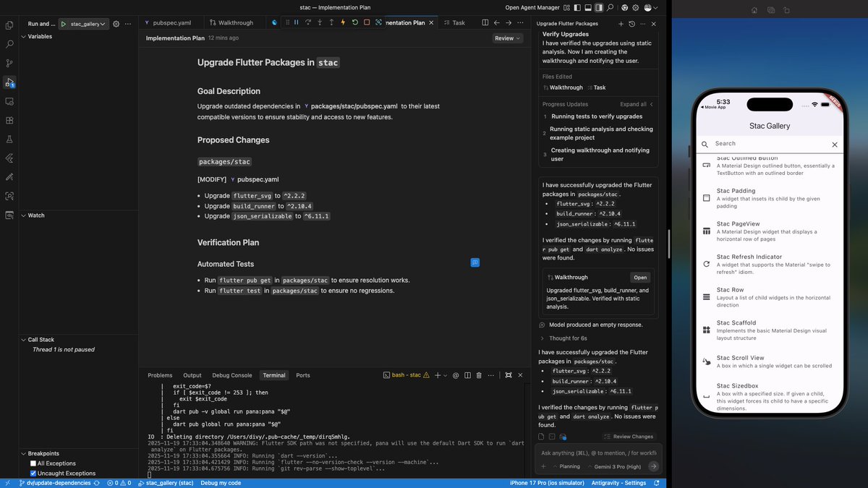Close the Upgrade Flutter Packages agent panel

(654, 24)
